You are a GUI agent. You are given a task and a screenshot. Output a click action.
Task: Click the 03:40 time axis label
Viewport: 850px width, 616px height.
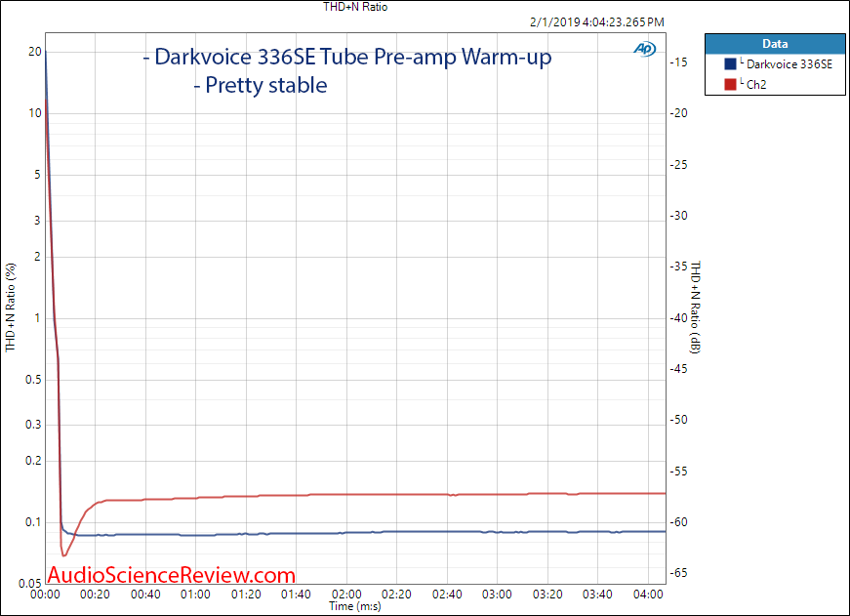[x=597, y=595]
